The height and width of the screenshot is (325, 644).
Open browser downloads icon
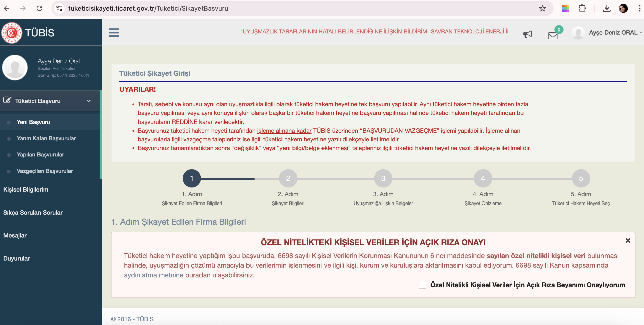point(607,8)
